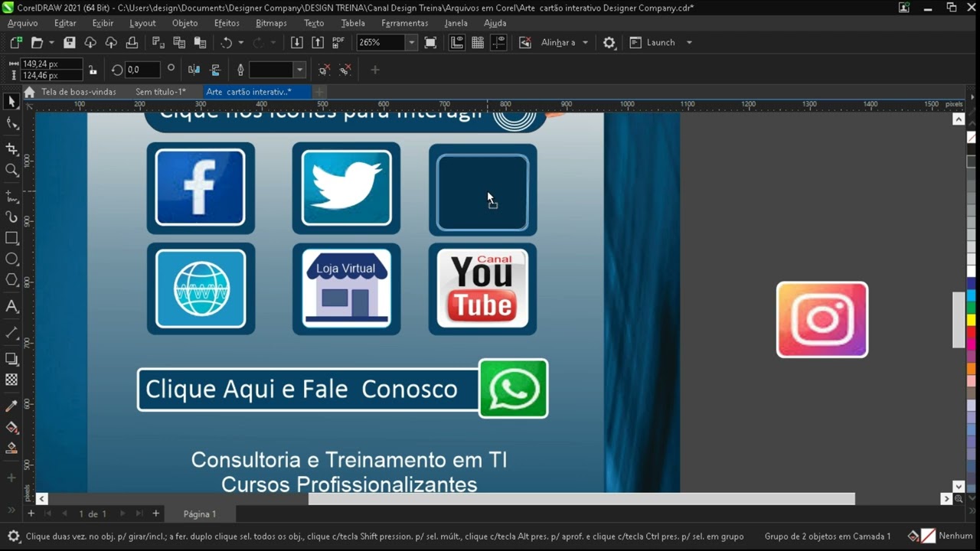Select the Rectangle tool

(11, 238)
